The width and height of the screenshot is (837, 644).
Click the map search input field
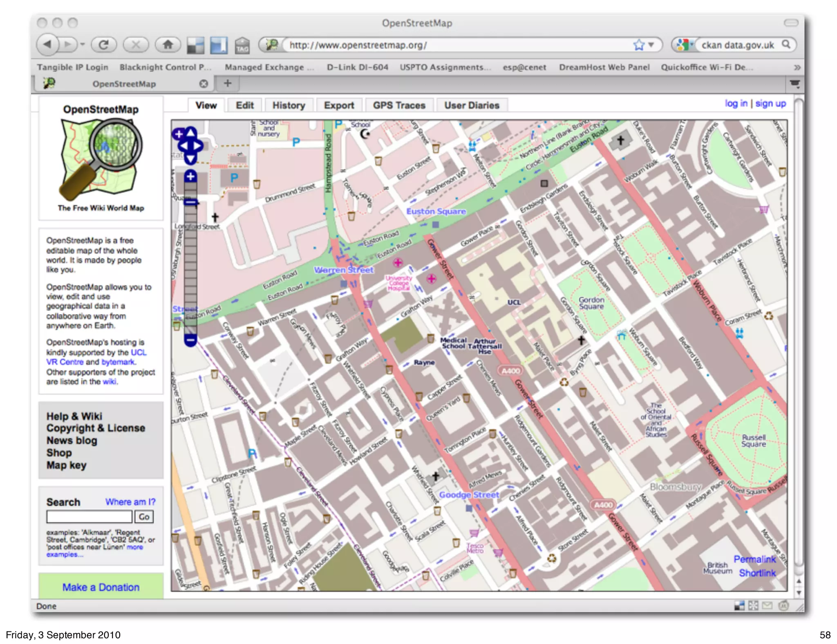[89, 517]
